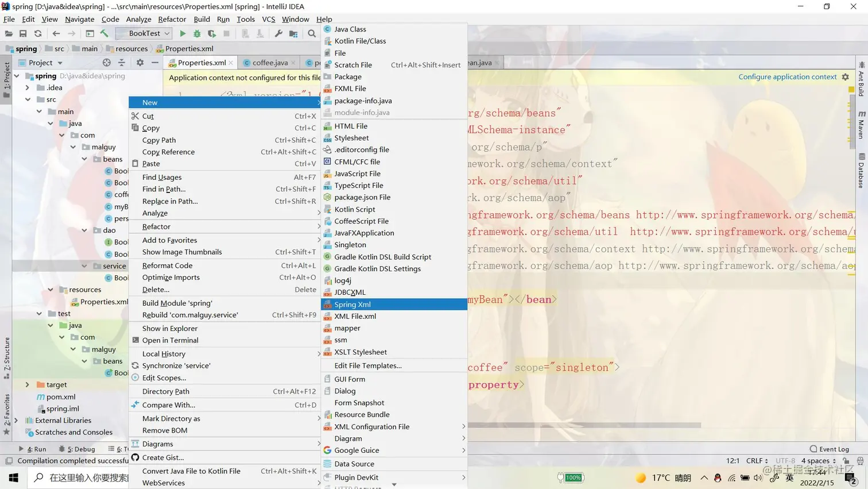Click Configure application context link
The image size is (868, 489).
pos(787,77)
